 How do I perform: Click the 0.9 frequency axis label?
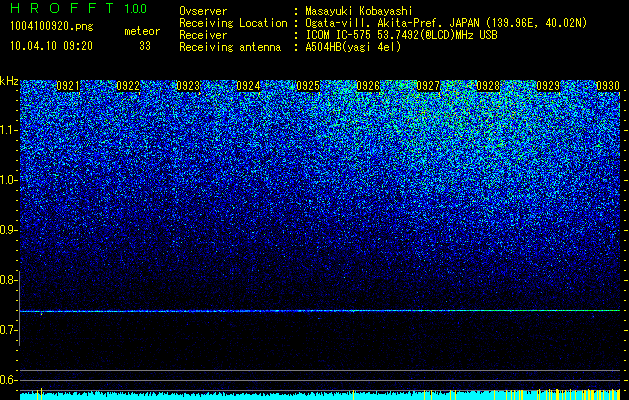[x=8, y=230]
